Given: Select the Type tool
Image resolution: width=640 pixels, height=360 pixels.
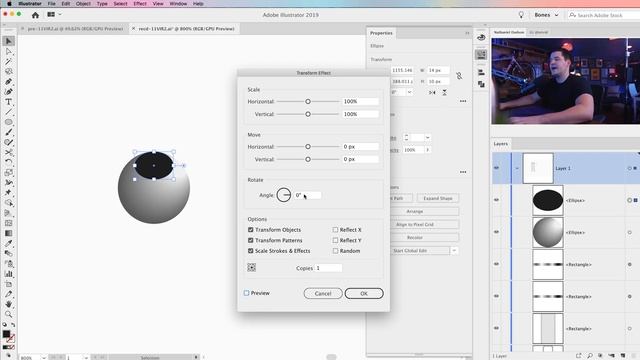Looking at the screenshot, I should pos(9,102).
